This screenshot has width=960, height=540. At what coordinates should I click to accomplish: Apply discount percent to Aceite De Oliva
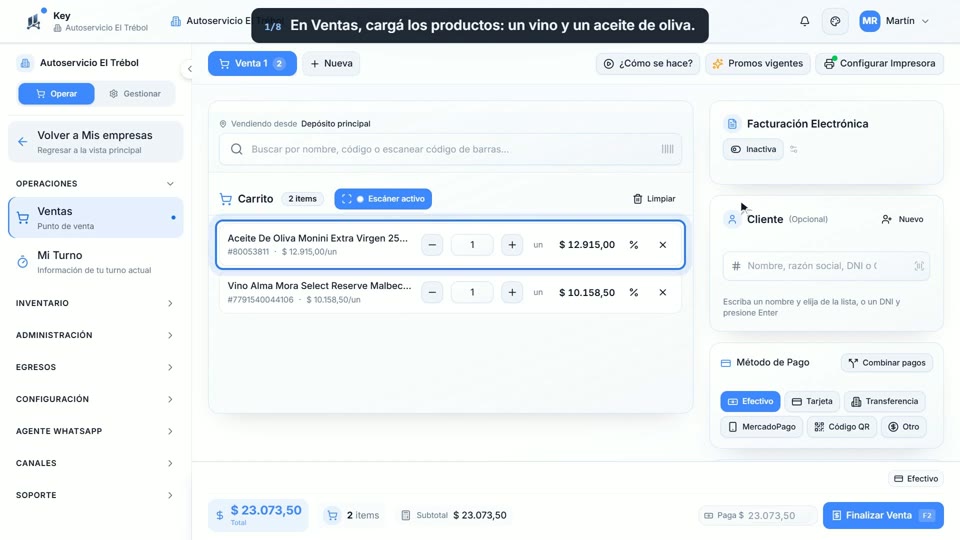634,245
